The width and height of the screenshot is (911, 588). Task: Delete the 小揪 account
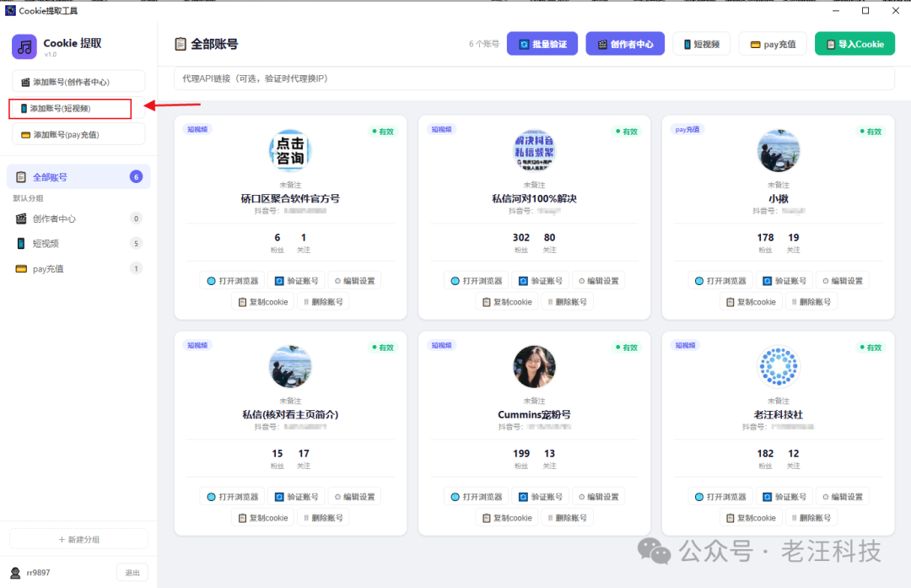pos(811,301)
